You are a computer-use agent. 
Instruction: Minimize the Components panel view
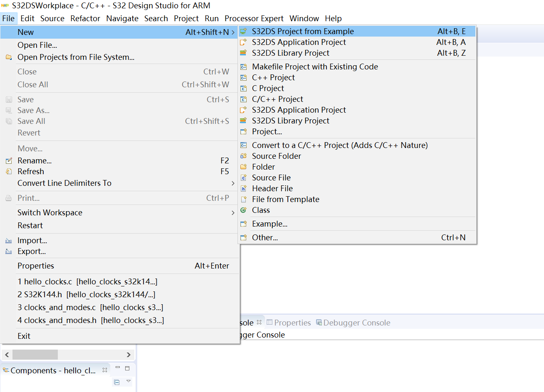tap(118, 368)
